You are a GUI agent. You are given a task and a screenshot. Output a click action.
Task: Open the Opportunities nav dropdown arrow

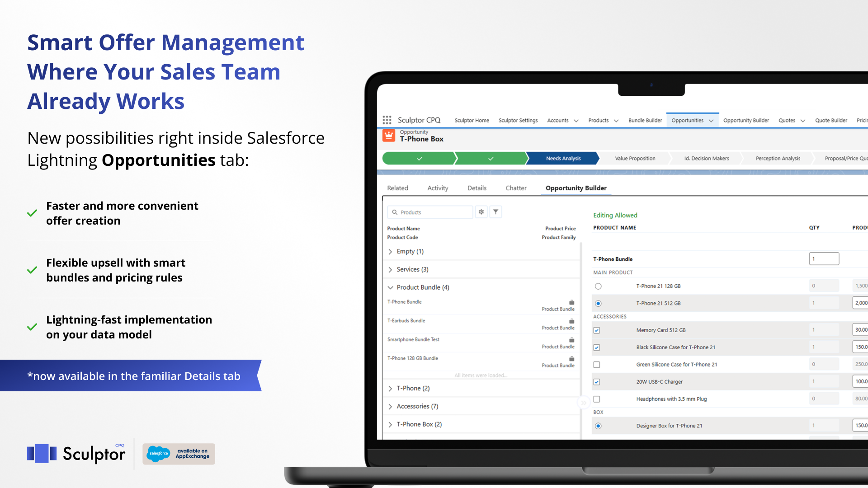coord(711,121)
